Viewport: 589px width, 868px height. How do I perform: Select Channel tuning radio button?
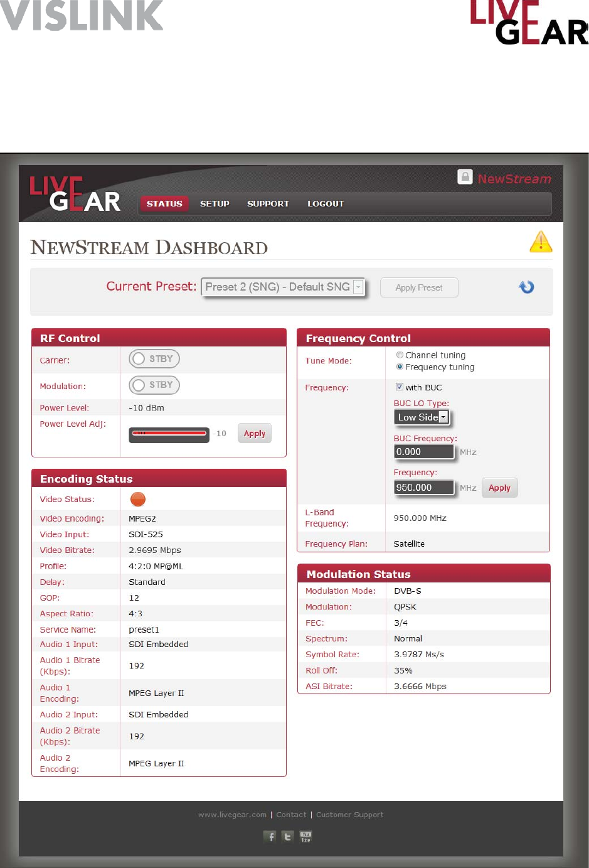(x=400, y=355)
